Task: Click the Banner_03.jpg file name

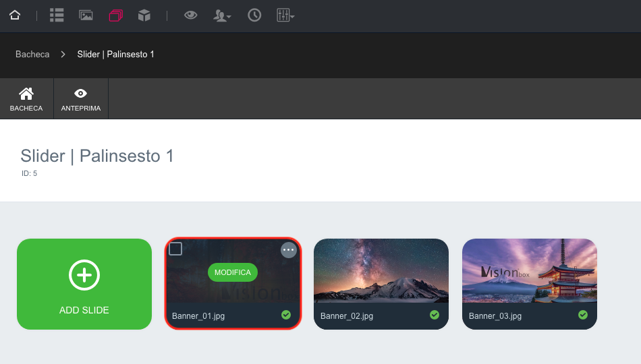Action: (x=495, y=315)
